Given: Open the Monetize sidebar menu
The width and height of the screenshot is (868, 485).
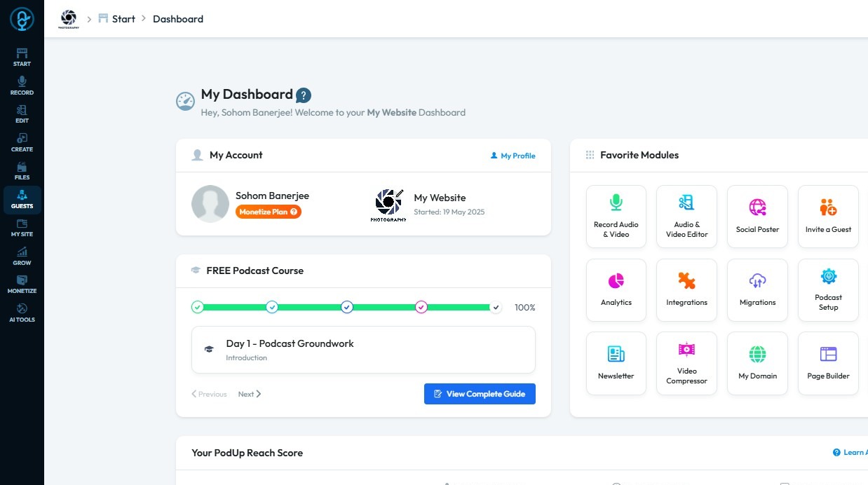Looking at the screenshot, I should pyautogui.click(x=22, y=285).
